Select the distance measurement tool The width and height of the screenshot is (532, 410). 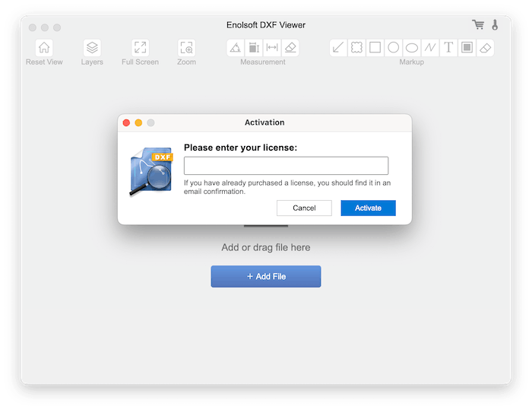pos(272,48)
